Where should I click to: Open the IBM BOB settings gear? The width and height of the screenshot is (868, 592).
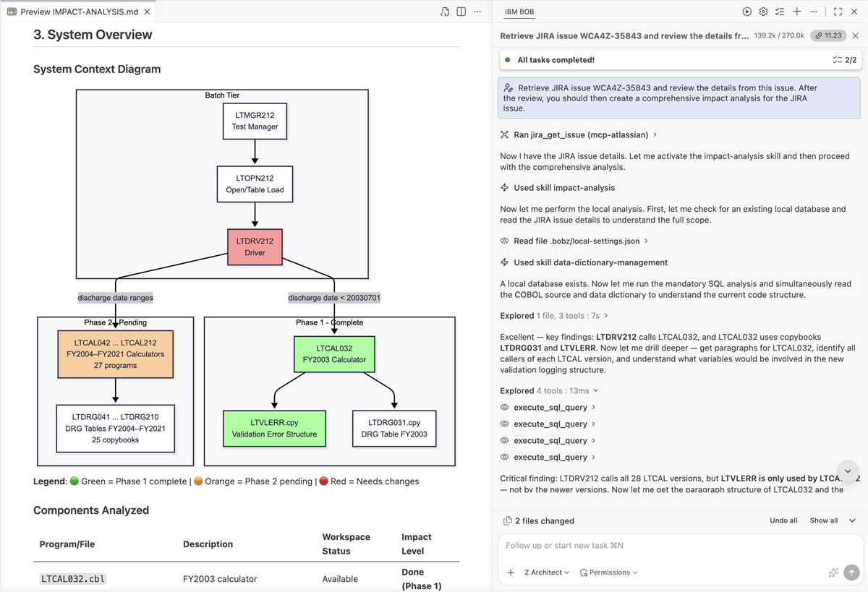(x=763, y=12)
